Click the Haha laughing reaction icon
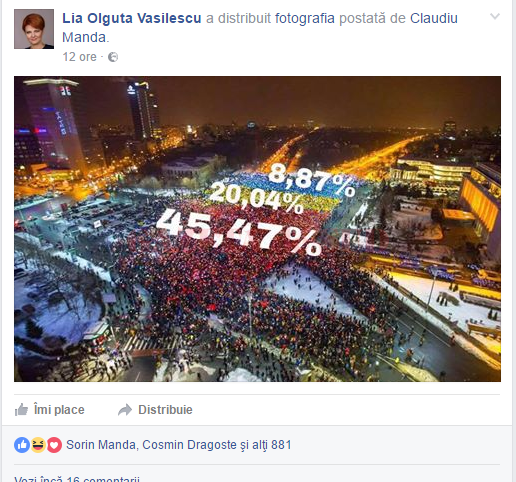The image size is (516, 482). pos(38,445)
